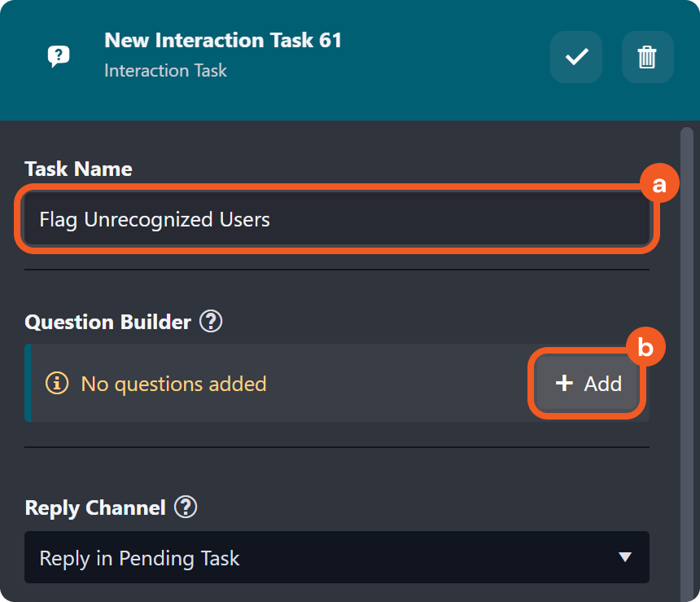700x602 pixels.
Task: Select the New Interaction Task 61 title
Action: pos(223,40)
